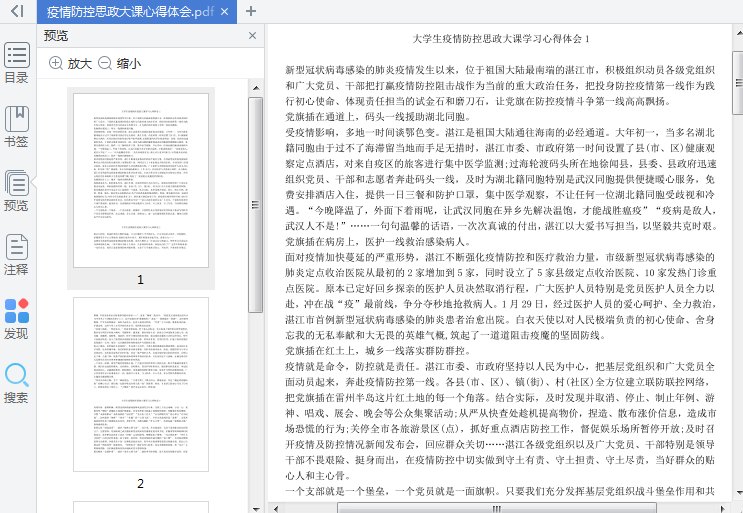Open the 目录 (contents) panel
The height and width of the screenshot is (513, 743).
(x=17, y=63)
